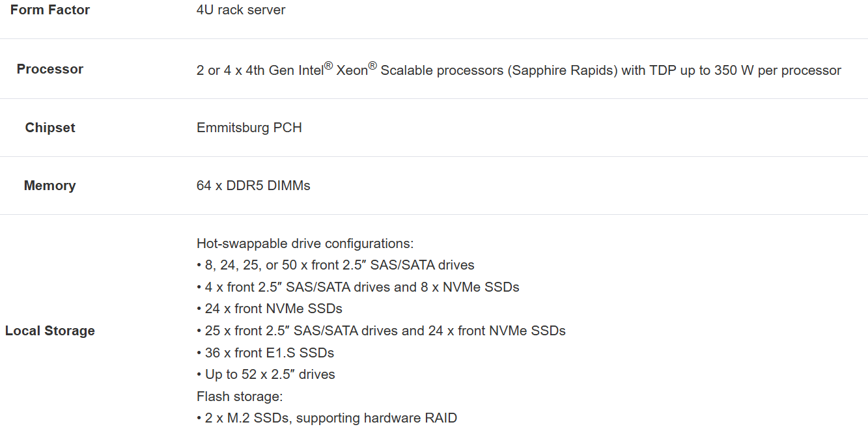
Task: Click the Flash storage heading
Action: tap(240, 396)
